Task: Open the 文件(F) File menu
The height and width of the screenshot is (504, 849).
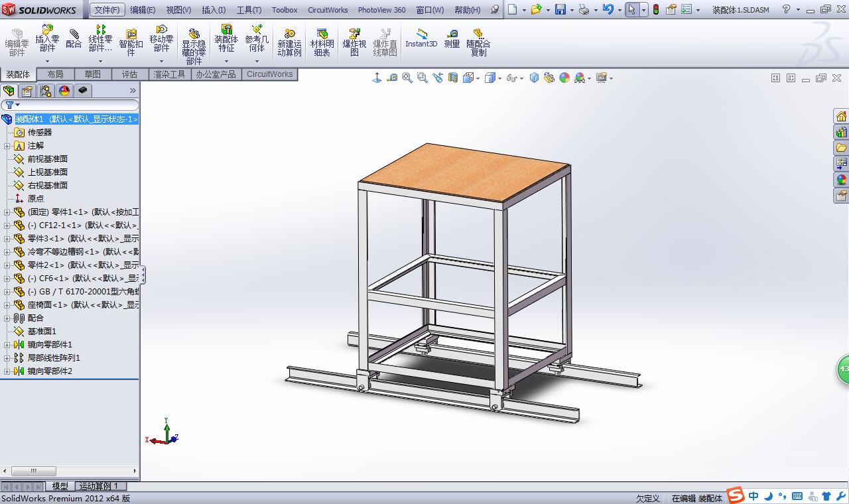Action: pyautogui.click(x=107, y=10)
